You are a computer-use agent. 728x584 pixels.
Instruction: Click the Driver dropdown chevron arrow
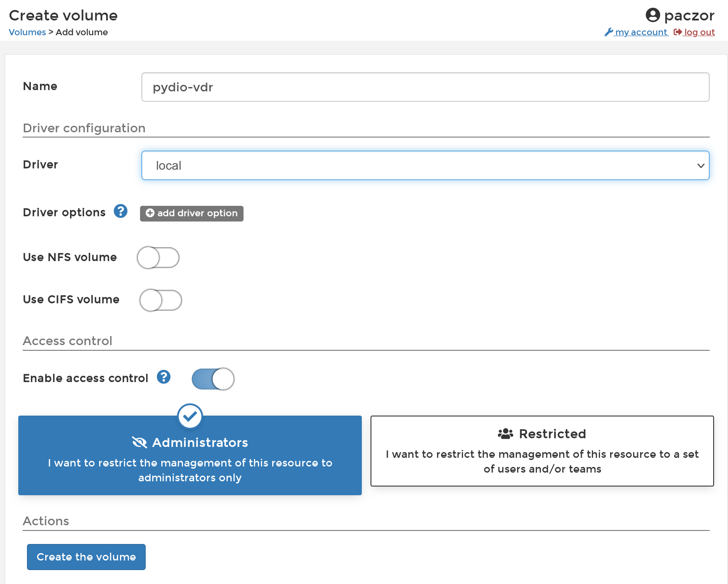coord(701,166)
